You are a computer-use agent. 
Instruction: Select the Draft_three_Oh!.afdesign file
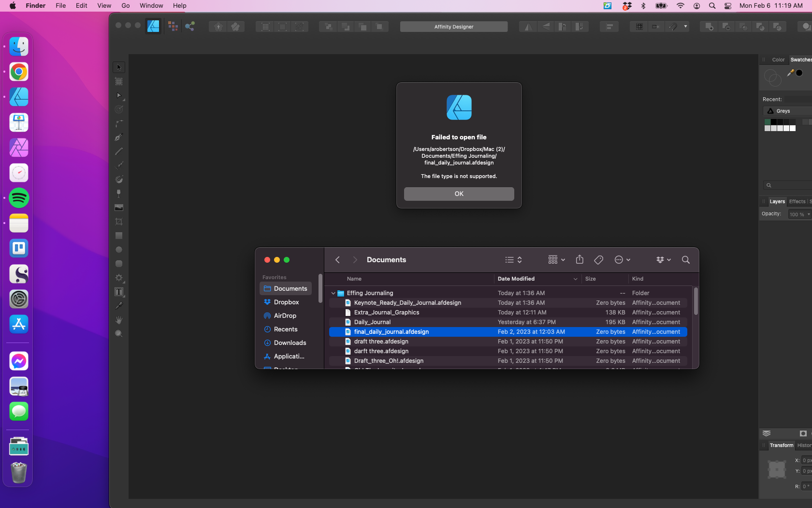pyautogui.click(x=508, y=361)
